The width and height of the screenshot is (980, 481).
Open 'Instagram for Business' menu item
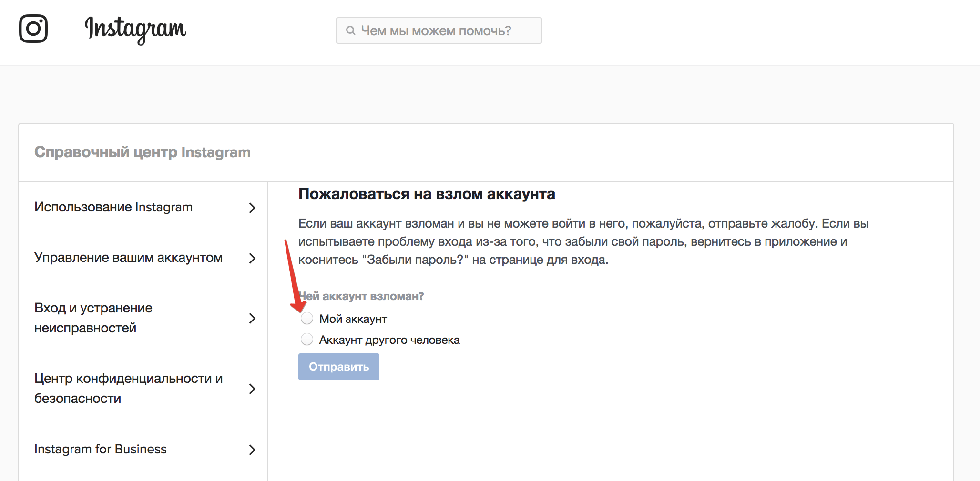pos(143,449)
